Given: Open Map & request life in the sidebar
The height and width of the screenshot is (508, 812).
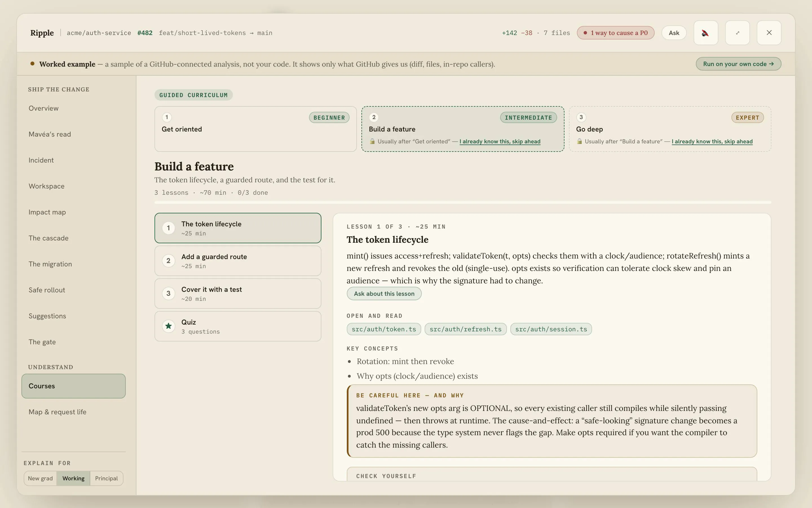Looking at the screenshot, I should (74, 412).
